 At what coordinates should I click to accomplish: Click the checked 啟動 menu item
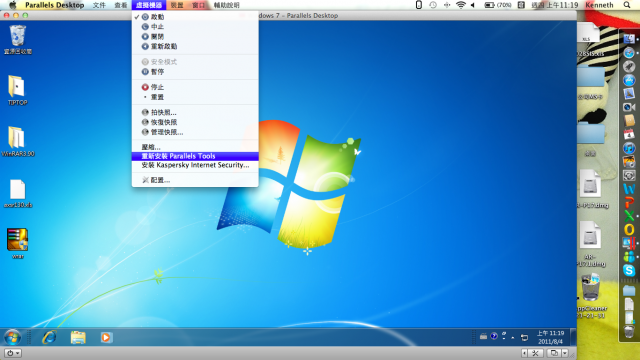195,17
